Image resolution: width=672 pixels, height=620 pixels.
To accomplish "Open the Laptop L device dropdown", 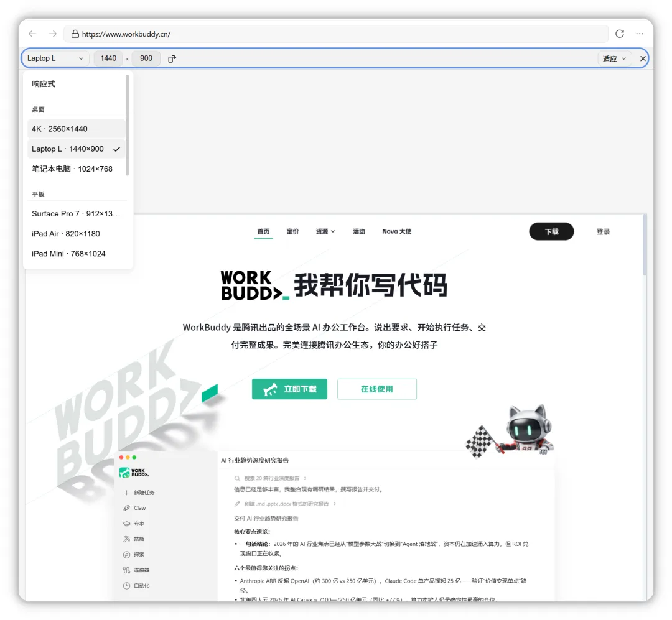I will tap(55, 58).
